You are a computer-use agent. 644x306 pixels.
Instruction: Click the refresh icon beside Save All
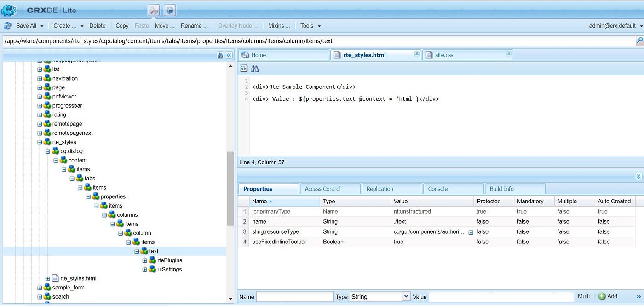click(x=8, y=26)
